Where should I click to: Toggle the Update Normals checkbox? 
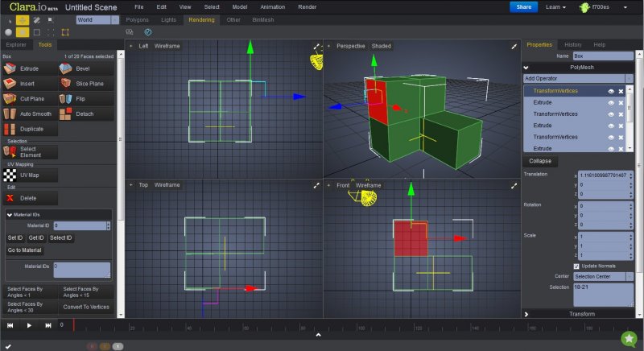[576, 266]
